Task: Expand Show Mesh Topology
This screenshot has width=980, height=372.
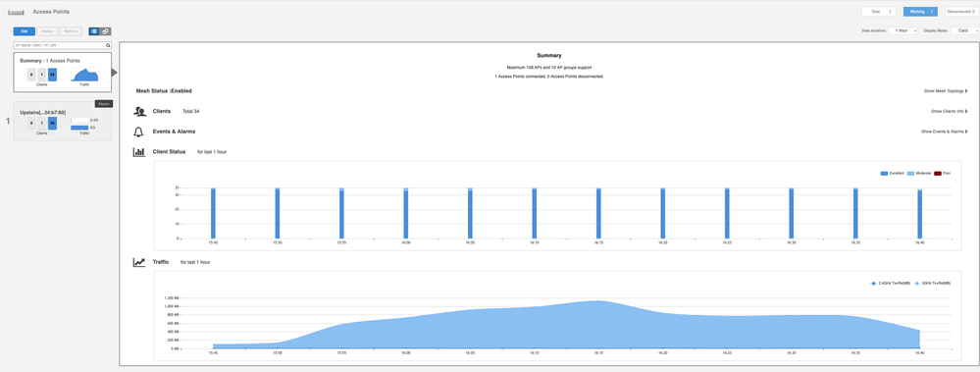Action: tap(946, 91)
